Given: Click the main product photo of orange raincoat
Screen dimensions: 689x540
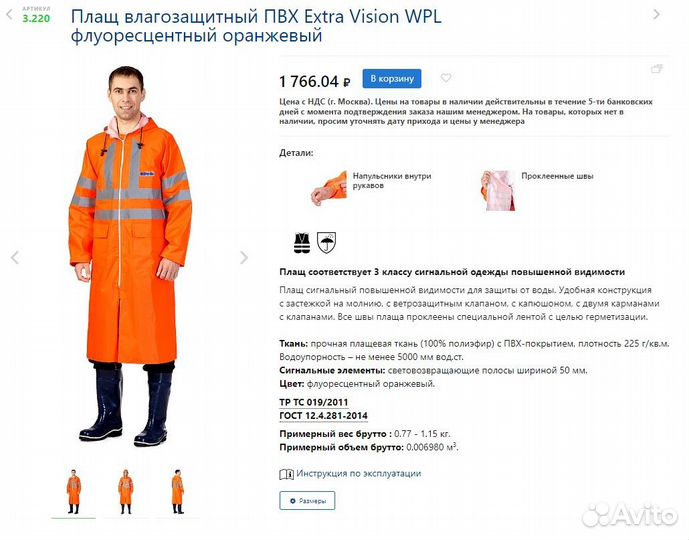Looking at the screenshot, I should pos(131,256).
